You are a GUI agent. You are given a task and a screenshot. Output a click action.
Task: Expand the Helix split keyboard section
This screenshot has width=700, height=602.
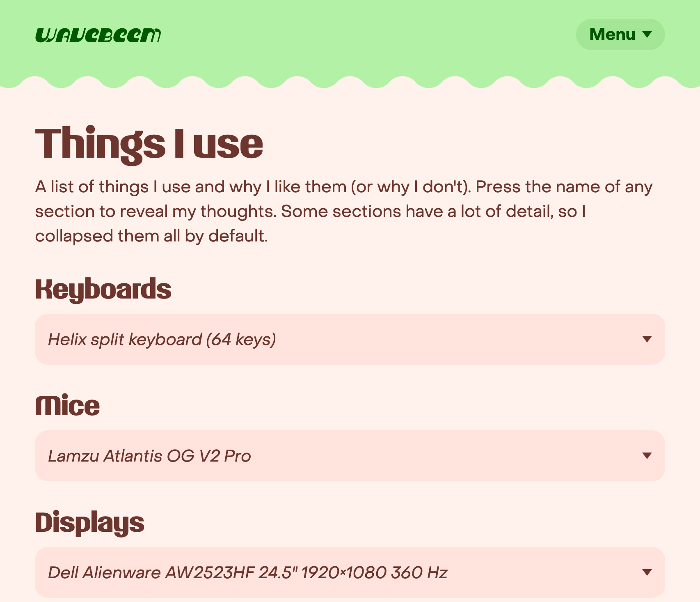click(350, 339)
